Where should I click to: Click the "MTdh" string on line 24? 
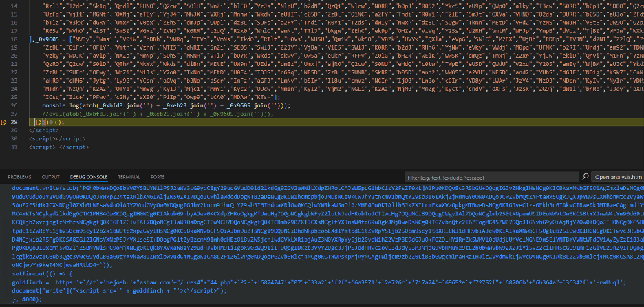52,89
